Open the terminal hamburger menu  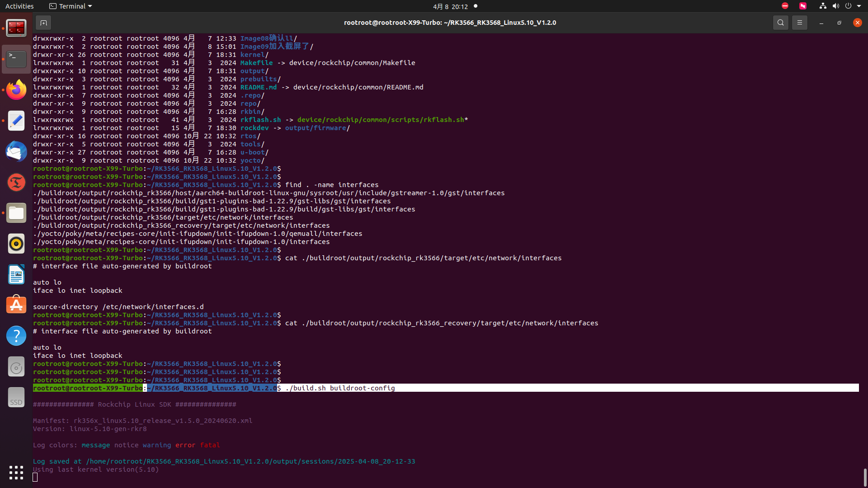coord(799,23)
